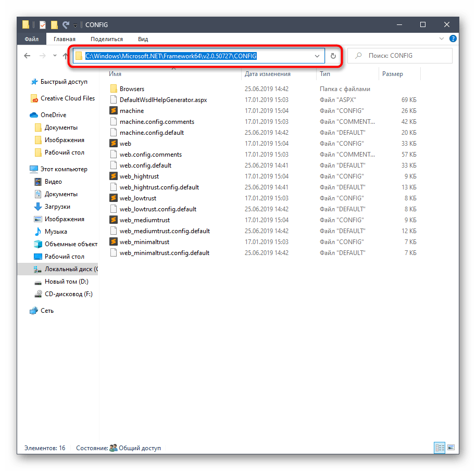476x471 pixels.
Task: Go back with the left arrow button
Action: click(x=27, y=56)
